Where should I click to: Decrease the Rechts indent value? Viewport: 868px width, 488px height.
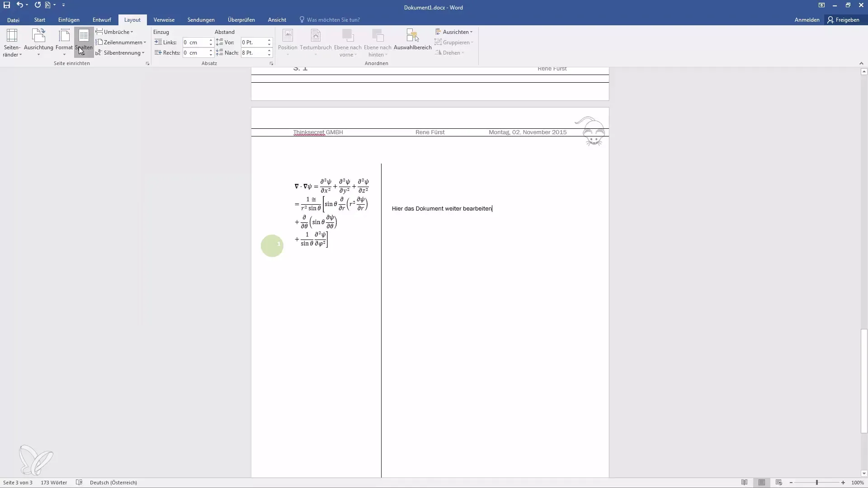(x=211, y=55)
